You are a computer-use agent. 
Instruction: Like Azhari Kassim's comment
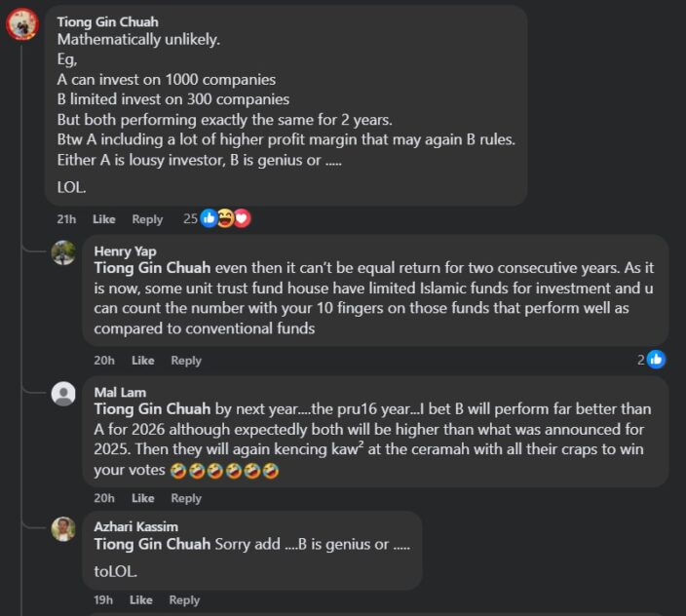point(141,600)
